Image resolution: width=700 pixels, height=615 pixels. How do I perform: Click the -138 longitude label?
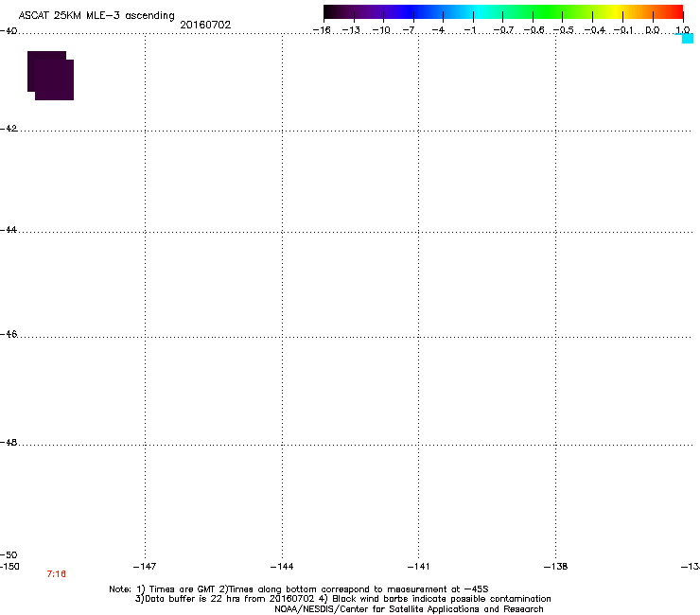tap(555, 567)
